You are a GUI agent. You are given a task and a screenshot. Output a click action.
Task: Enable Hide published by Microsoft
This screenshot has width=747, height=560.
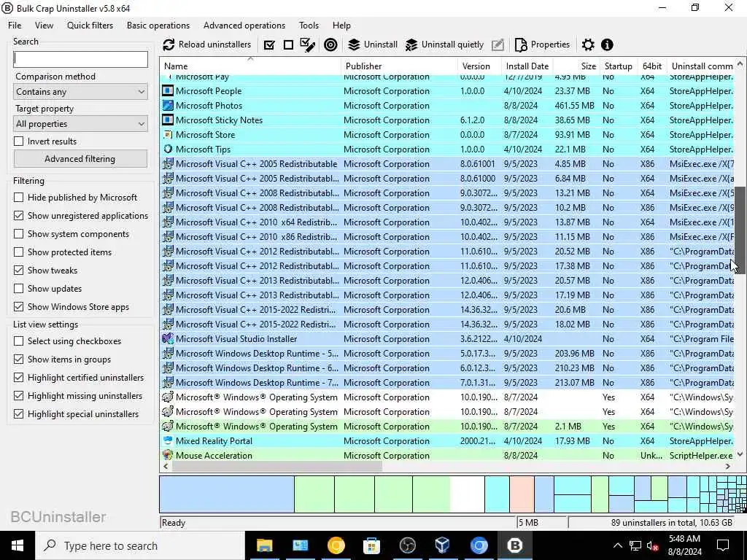[x=18, y=197]
